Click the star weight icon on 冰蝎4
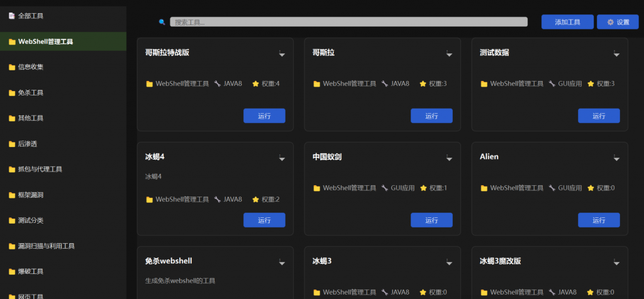The image size is (644, 299). click(255, 199)
